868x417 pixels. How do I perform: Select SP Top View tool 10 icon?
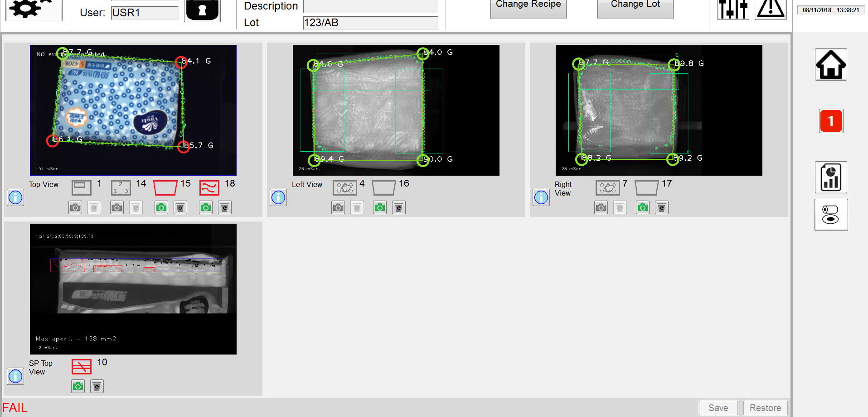pyautogui.click(x=82, y=366)
